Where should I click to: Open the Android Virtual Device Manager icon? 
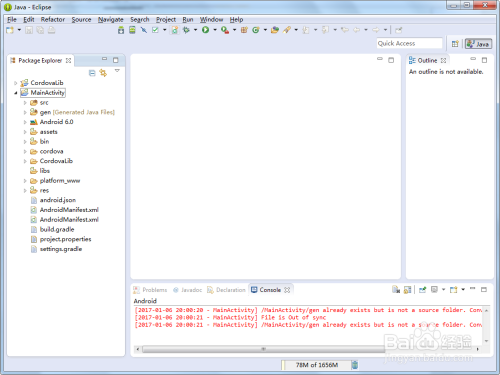tap(132, 30)
